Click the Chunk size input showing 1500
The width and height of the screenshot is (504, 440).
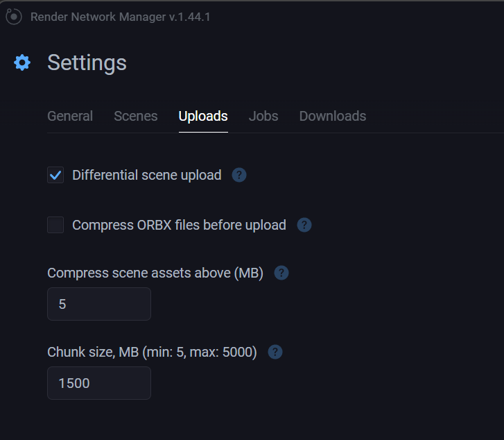click(99, 383)
